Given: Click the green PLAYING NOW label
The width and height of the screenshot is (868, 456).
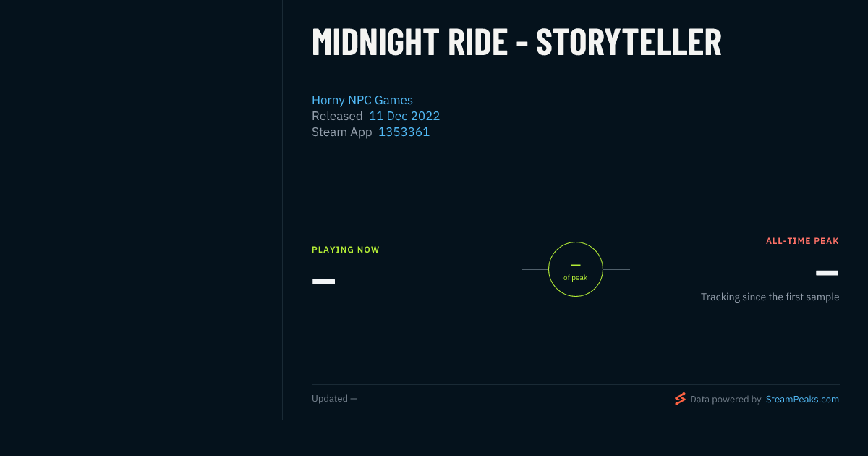Looking at the screenshot, I should pyautogui.click(x=346, y=250).
